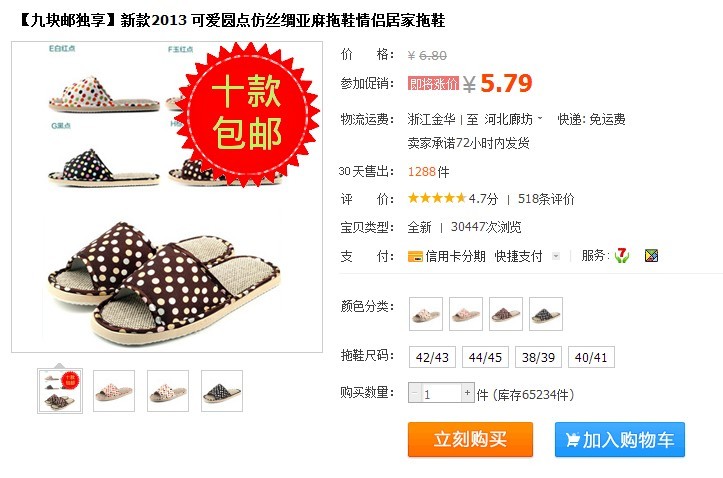Choose the black polka-dot color swatch
Image resolution: width=723 pixels, height=478 pixels.
(x=546, y=314)
